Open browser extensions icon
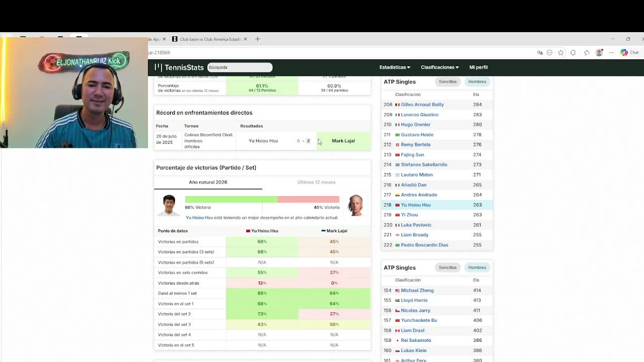Image resolution: width=644 pixels, height=362 pixels. [573, 53]
